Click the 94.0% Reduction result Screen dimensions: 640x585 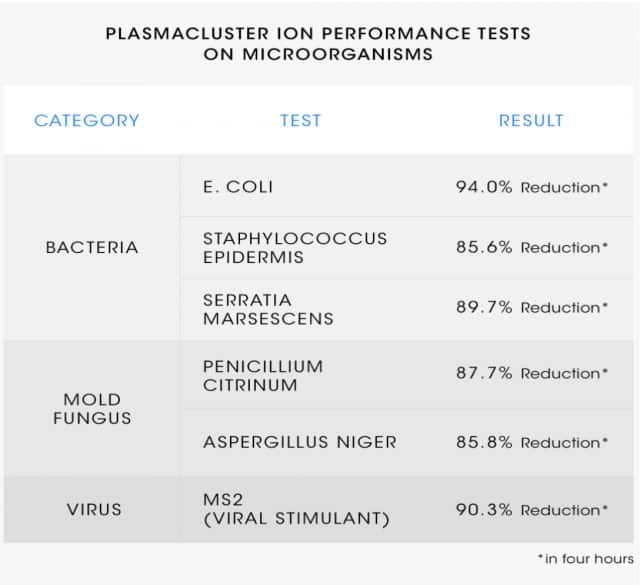coord(532,187)
